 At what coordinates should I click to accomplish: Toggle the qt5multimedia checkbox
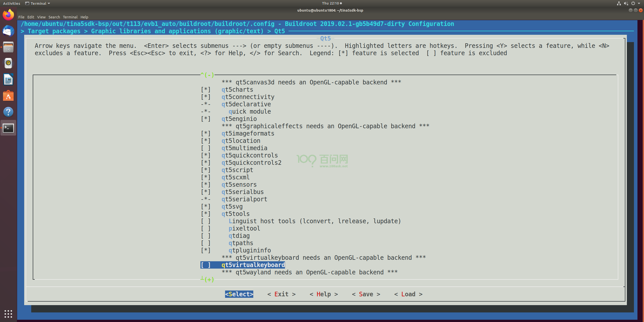205,148
